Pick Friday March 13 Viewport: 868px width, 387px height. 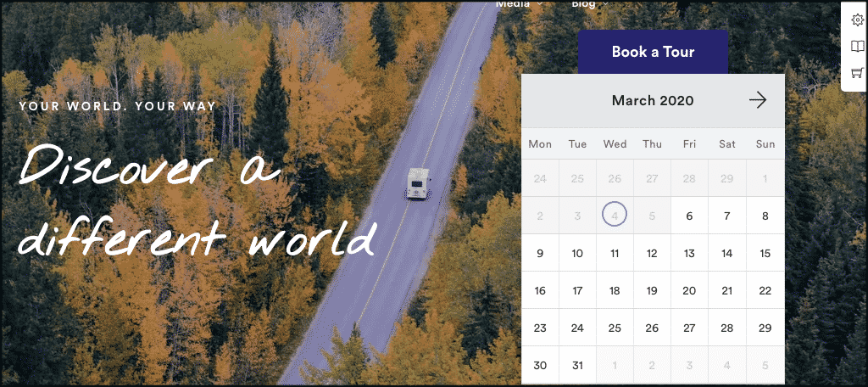[689, 254]
